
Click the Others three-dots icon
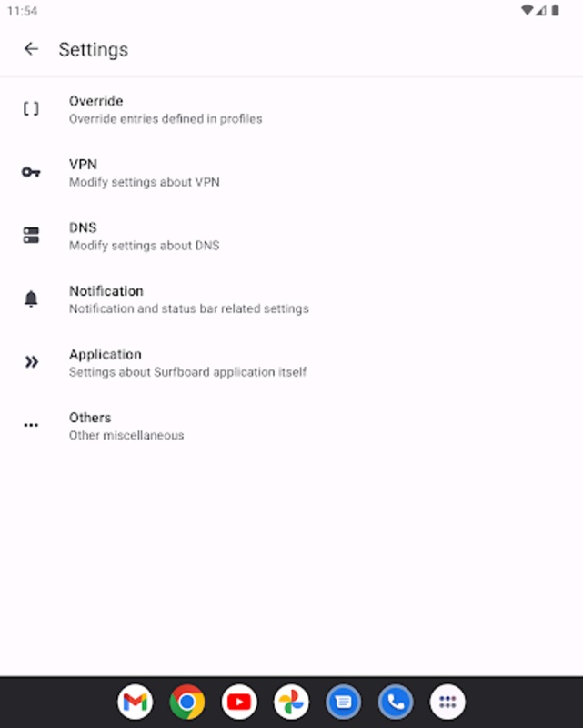31,425
